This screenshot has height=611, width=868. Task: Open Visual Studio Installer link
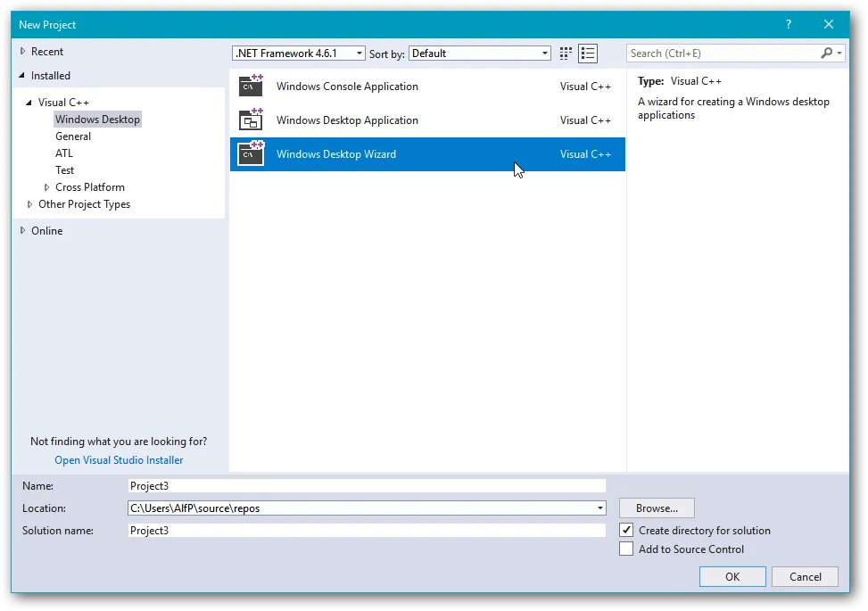coord(119,460)
